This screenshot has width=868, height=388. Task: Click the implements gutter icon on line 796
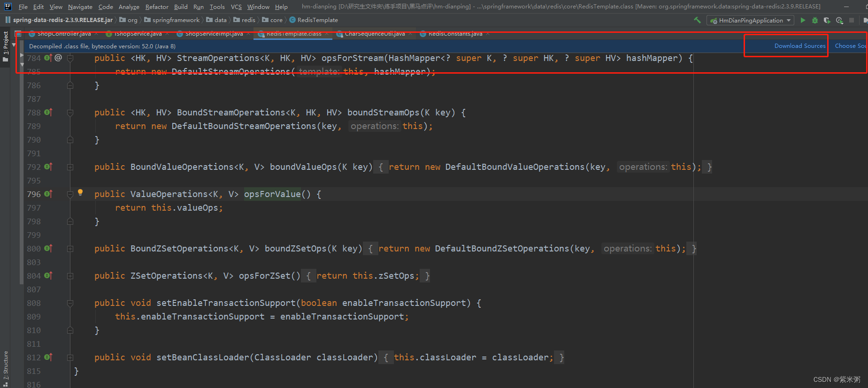[x=48, y=194]
